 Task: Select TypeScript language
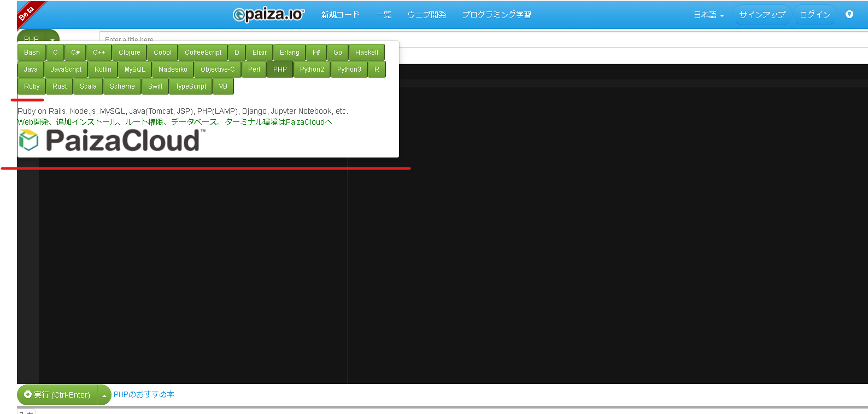[x=191, y=86]
